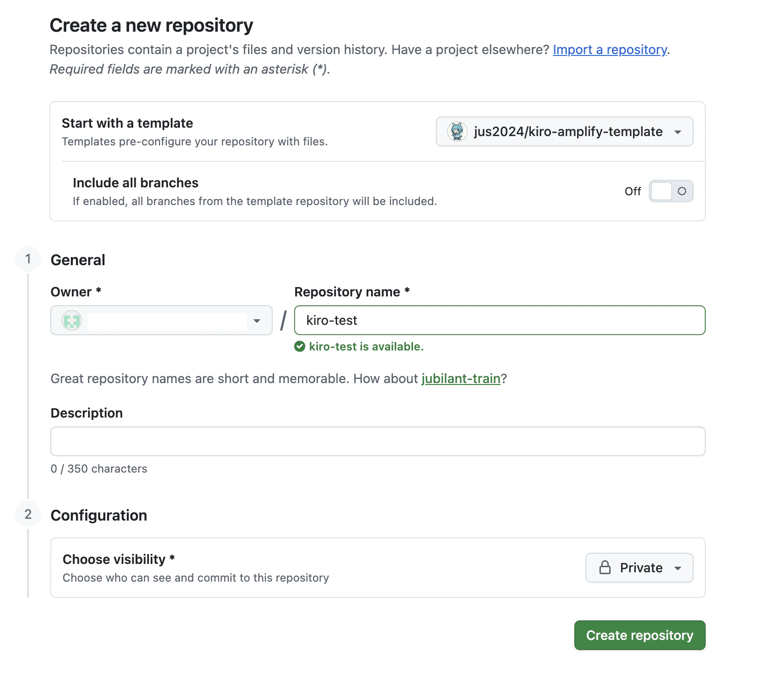Use the suggested name jubilant-train

coord(461,378)
